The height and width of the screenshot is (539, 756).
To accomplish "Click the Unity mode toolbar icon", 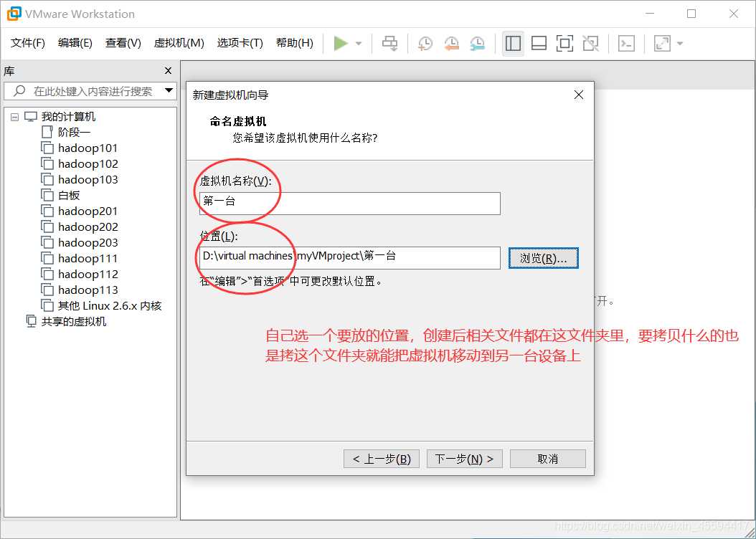I will (590, 43).
